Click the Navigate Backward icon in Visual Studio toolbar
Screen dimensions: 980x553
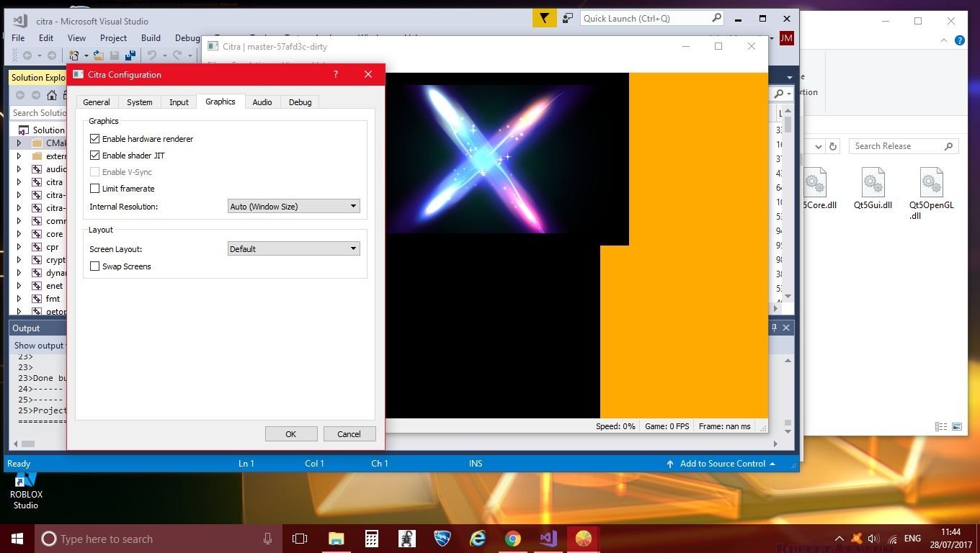(x=27, y=55)
